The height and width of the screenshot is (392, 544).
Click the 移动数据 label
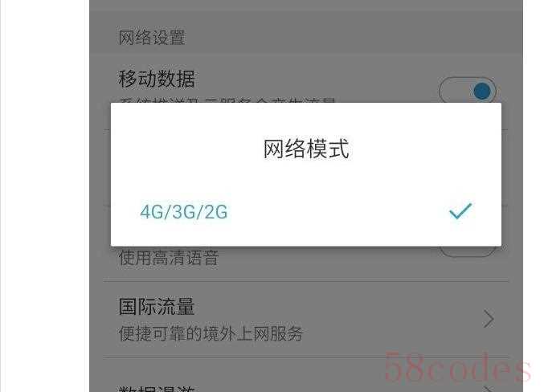click(x=157, y=79)
